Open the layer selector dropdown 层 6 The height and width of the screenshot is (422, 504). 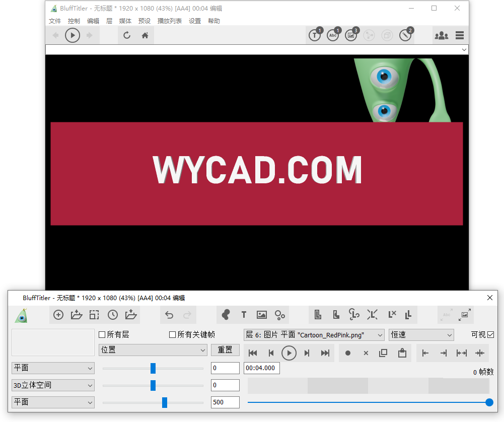tap(314, 335)
